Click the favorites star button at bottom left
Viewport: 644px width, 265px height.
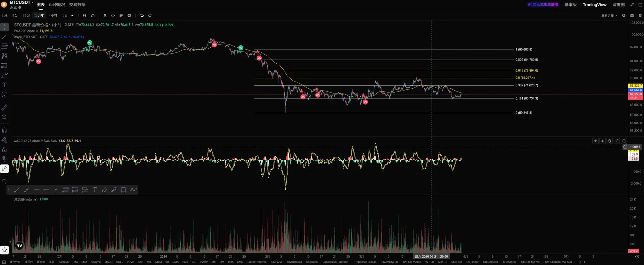[4, 250]
